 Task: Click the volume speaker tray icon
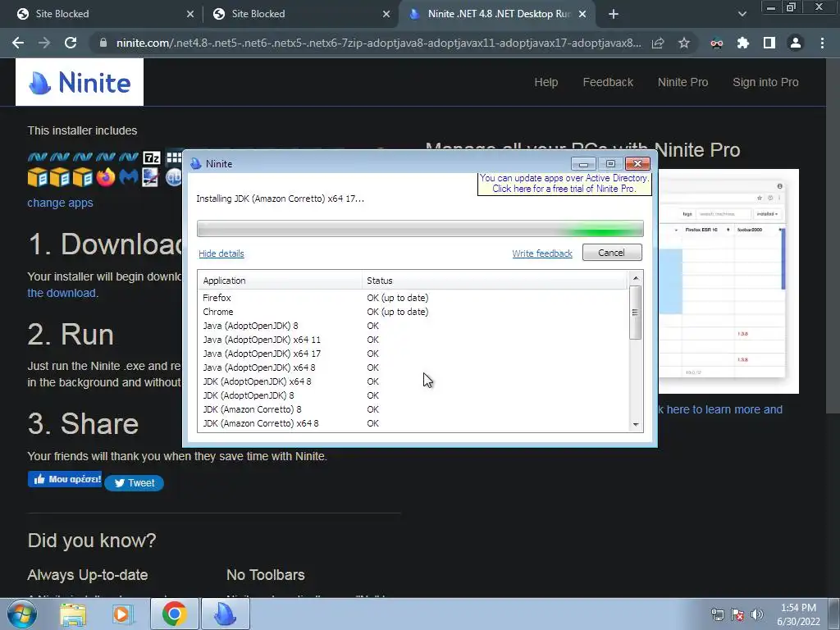(x=757, y=614)
